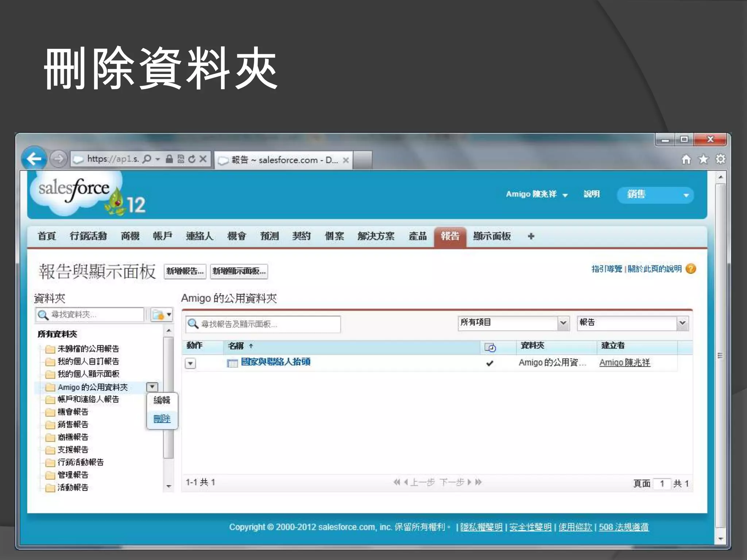Open the 報告 type filter dropdown
Image resolution: width=747 pixels, height=560 pixels.
682,323
